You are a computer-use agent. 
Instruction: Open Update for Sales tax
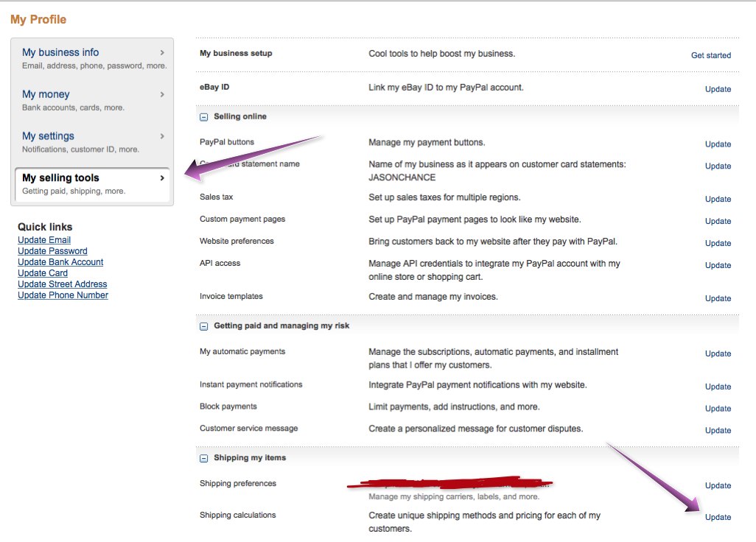coord(718,199)
